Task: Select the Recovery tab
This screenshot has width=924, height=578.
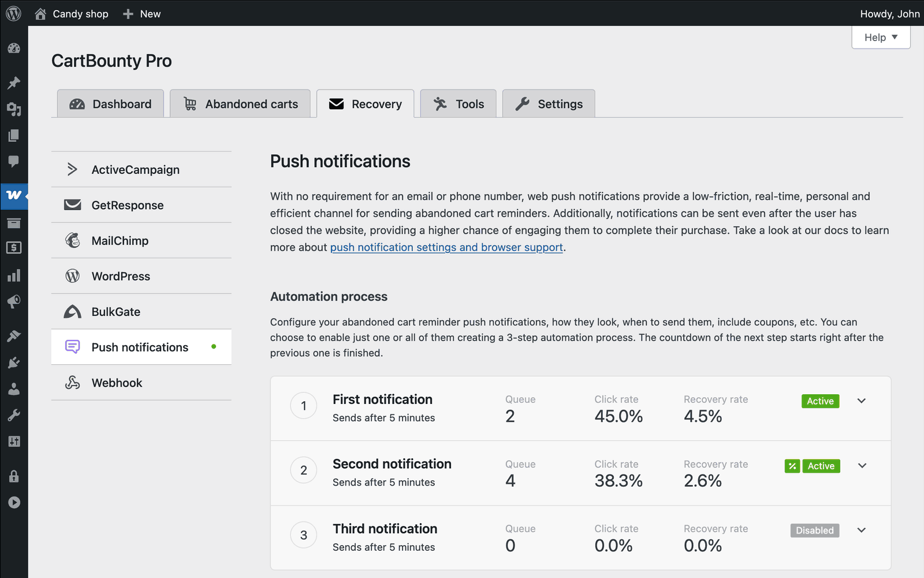Action: coord(365,104)
